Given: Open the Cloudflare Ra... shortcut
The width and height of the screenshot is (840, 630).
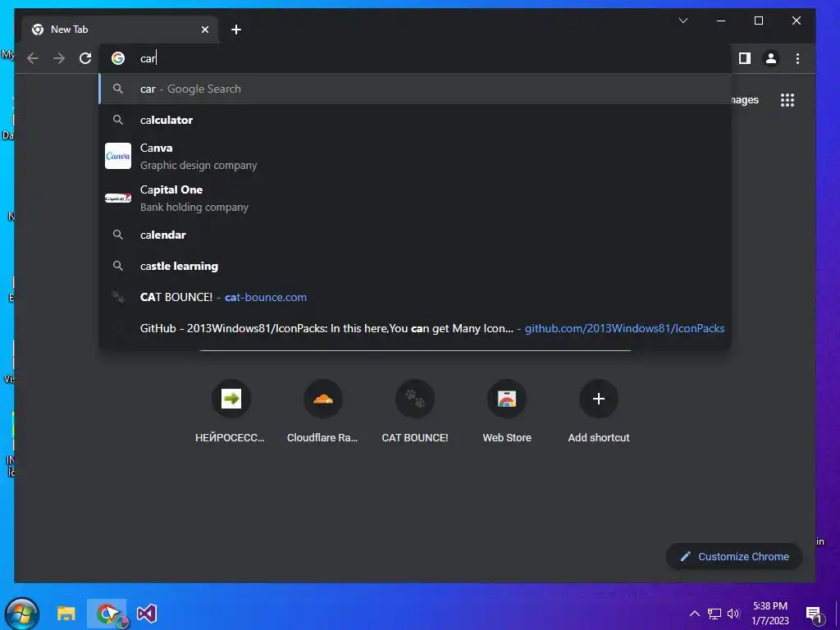Looking at the screenshot, I should 322,411.
